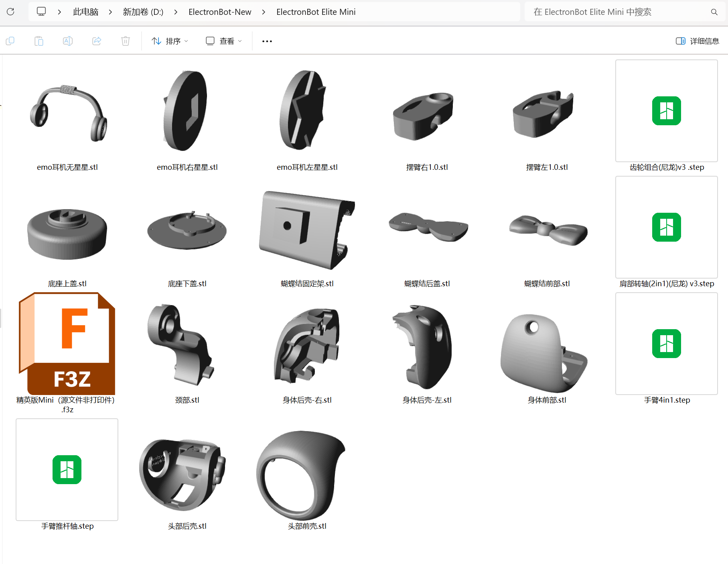
Task: Click the delete trash icon in toolbar
Action: tap(126, 41)
